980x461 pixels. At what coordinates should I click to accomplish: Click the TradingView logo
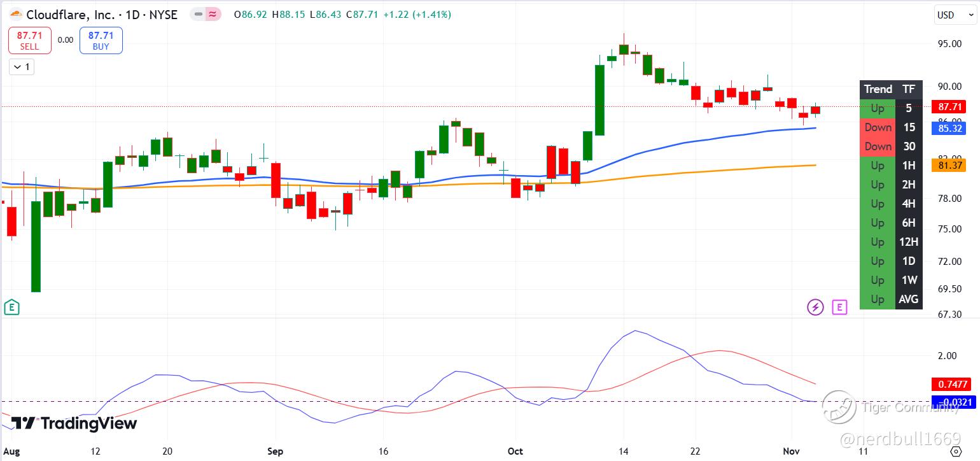[74, 423]
